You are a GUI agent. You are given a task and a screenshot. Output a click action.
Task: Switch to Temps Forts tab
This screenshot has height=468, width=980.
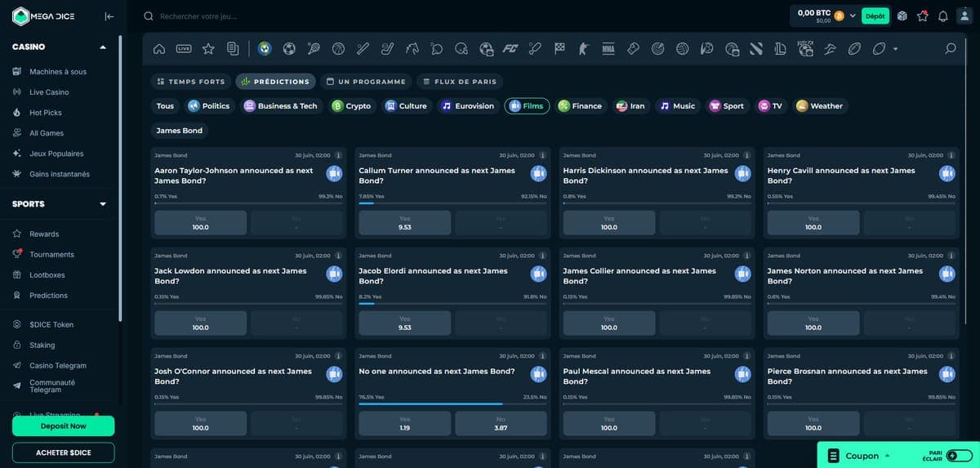(x=191, y=82)
